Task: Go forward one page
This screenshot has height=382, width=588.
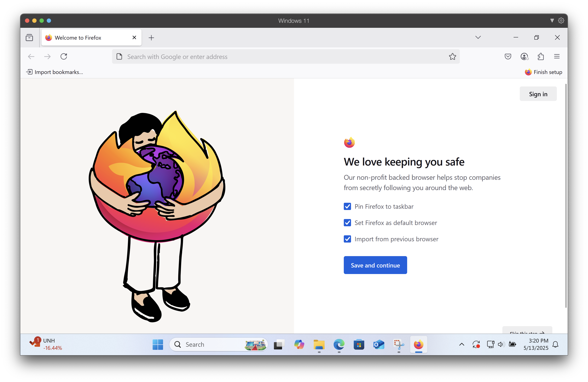Action: tap(47, 56)
